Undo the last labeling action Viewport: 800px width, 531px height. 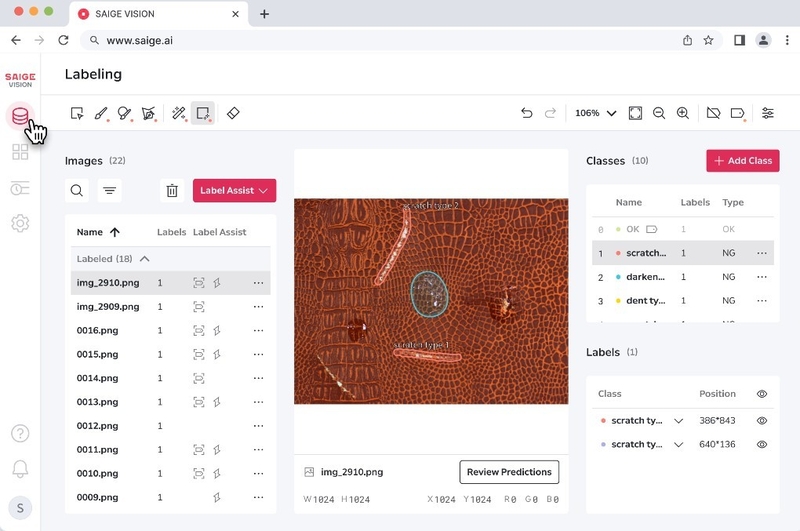pos(527,113)
